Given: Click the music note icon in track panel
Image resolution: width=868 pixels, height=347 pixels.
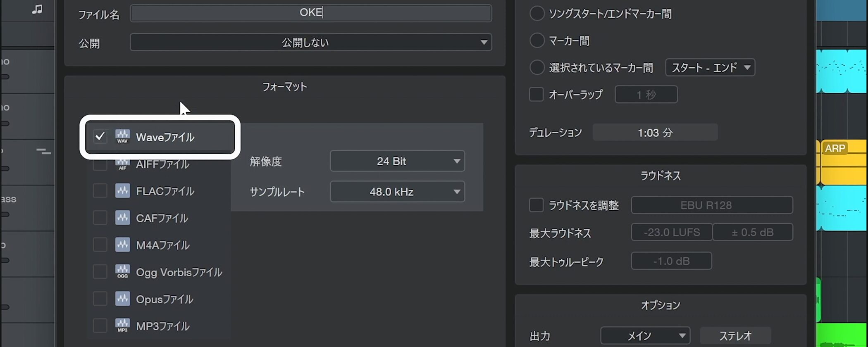Looking at the screenshot, I should pyautogui.click(x=37, y=9).
